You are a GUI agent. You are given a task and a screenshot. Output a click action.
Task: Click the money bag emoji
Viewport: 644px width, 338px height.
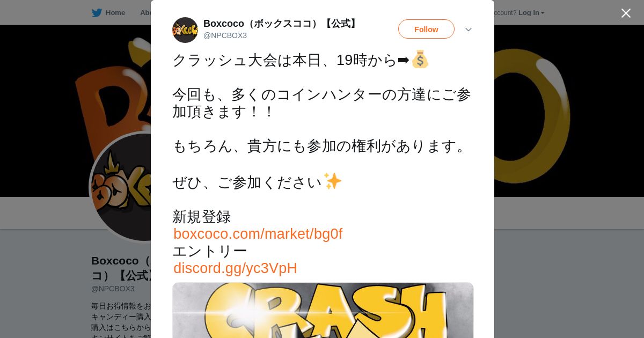[420, 60]
